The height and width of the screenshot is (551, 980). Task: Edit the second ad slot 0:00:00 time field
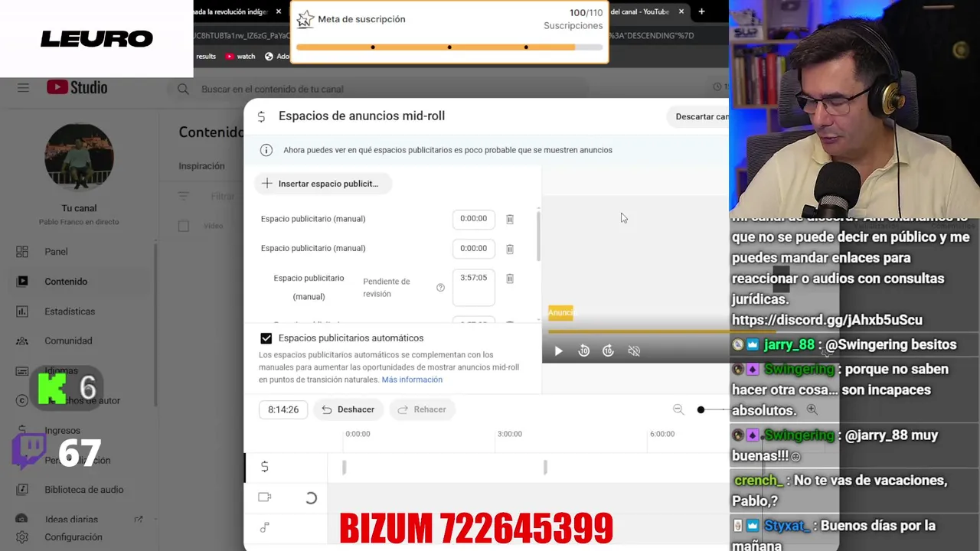[473, 249]
